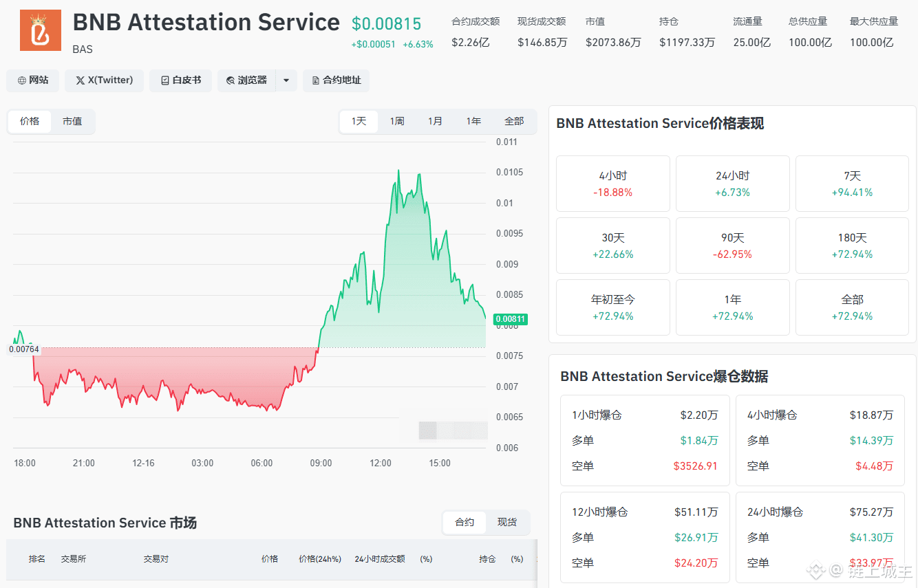918x588 pixels.
Task: Open the 浏览器 block explorer
Action: pos(246,80)
